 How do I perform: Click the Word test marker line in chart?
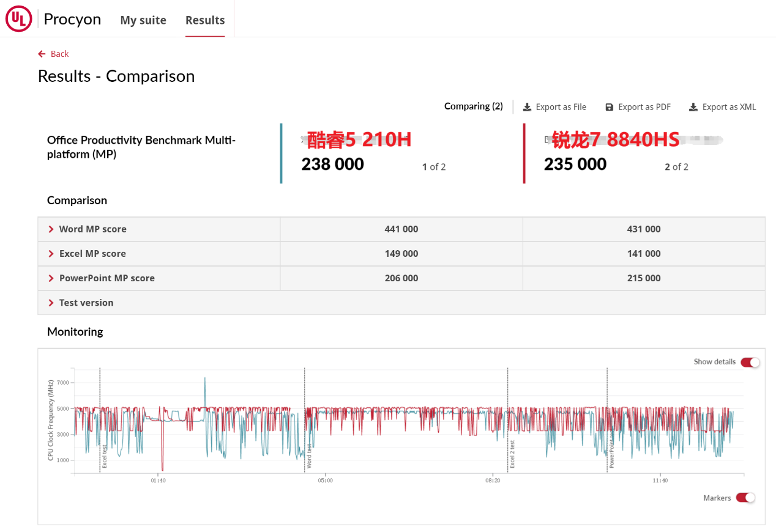click(305, 422)
